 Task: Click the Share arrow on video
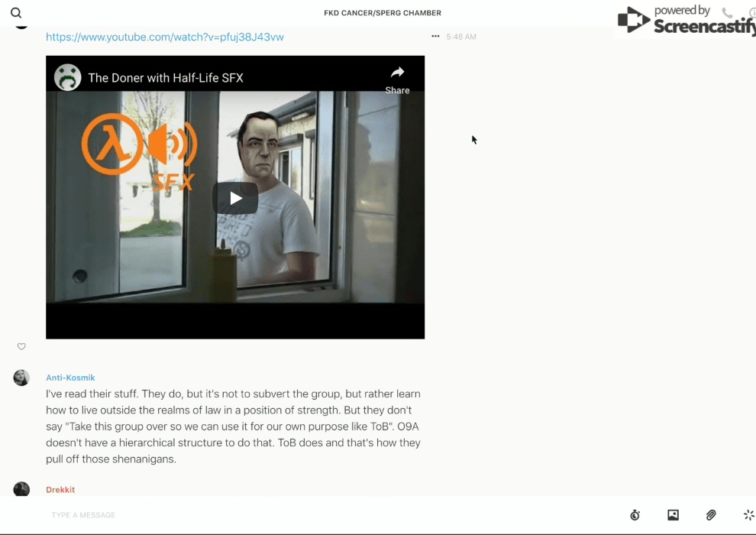[x=397, y=77]
